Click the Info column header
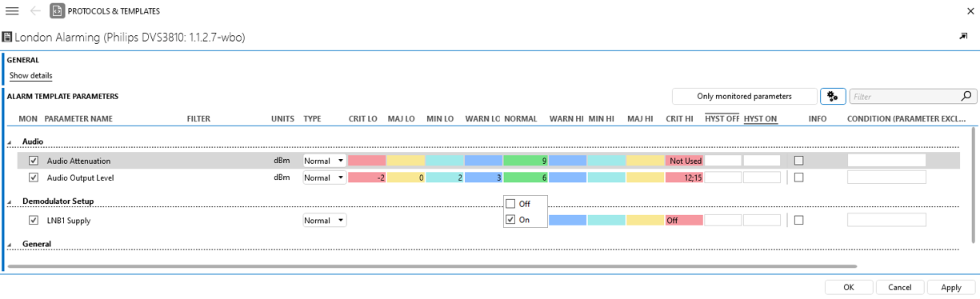 tap(818, 119)
